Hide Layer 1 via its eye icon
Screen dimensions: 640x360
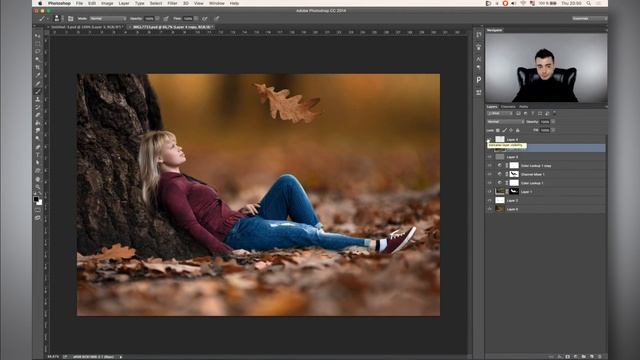pyautogui.click(x=489, y=191)
